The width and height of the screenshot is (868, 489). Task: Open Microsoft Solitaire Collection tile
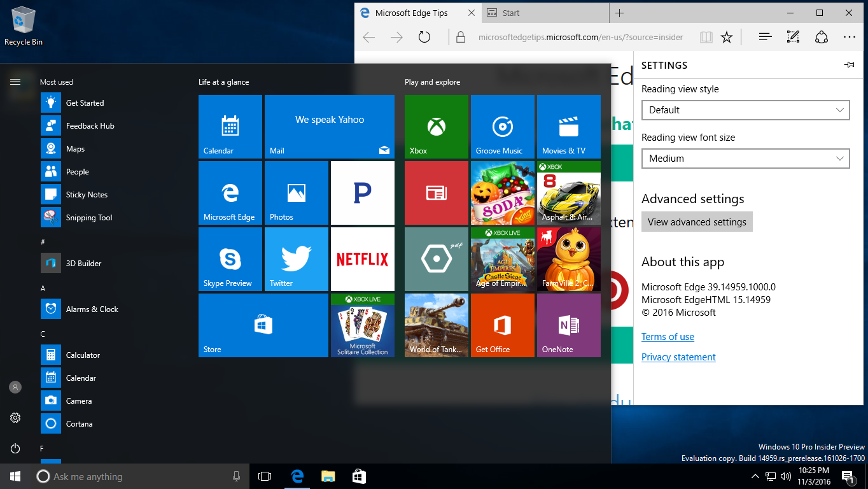click(363, 325)
